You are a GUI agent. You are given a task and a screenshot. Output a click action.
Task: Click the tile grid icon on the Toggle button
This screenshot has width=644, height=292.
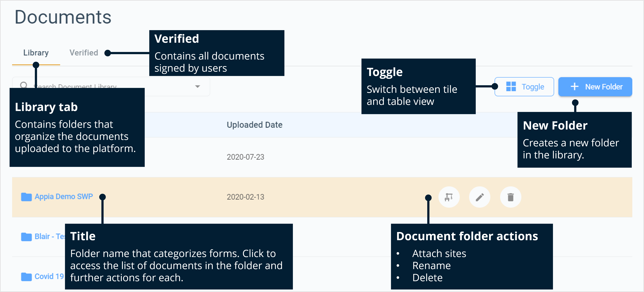tap(511, 87)
